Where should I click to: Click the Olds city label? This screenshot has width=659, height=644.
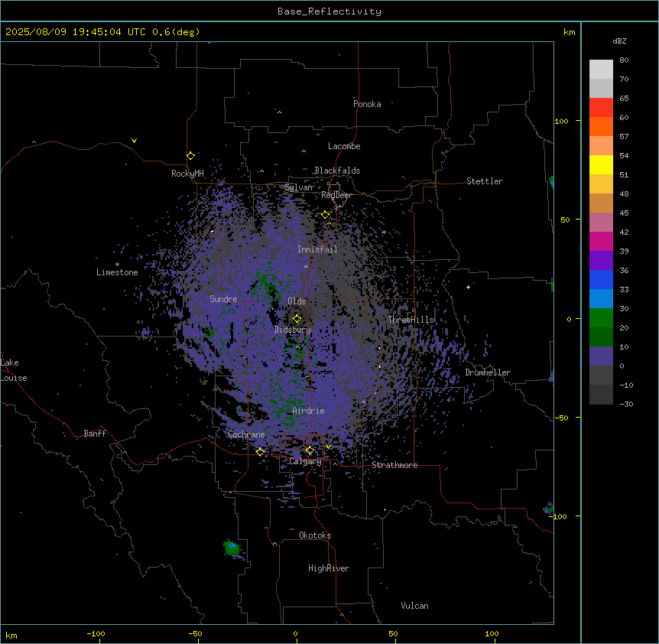(297, 301)
